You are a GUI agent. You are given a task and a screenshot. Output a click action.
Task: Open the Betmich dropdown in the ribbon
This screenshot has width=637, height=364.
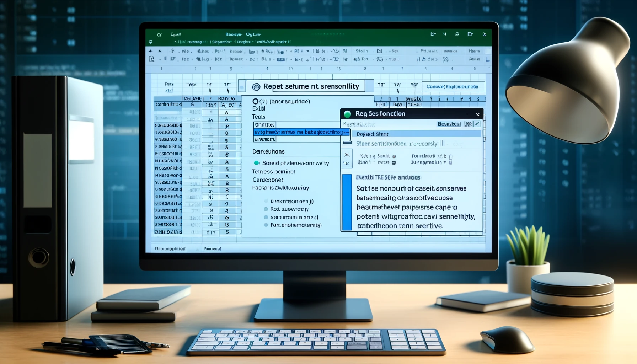tap(453, 51)
